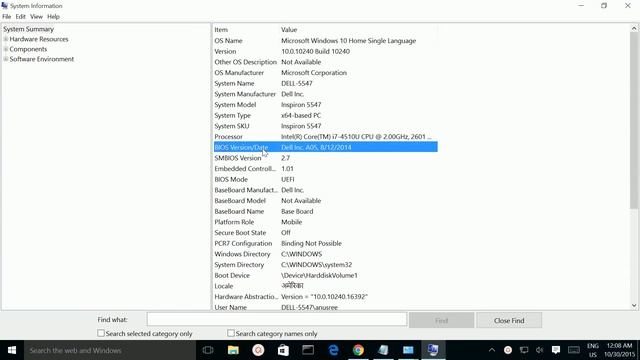Select the BaseBoard Name row

[325, 211]
